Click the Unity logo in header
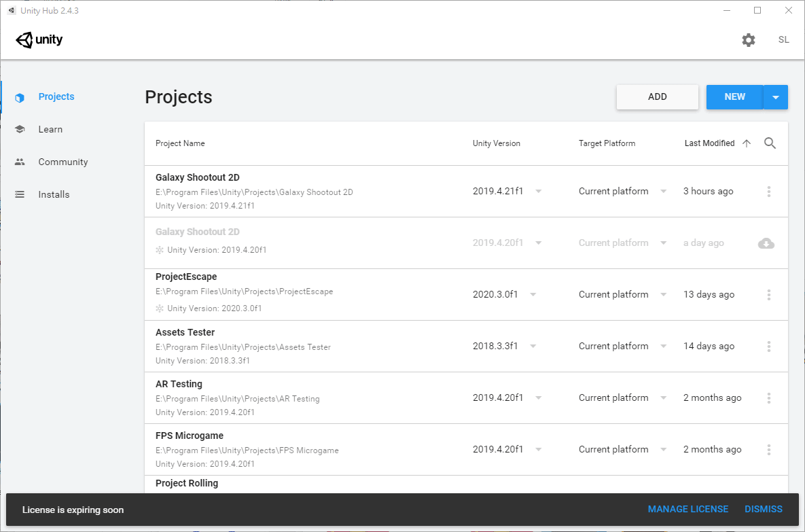 point(39,39)
